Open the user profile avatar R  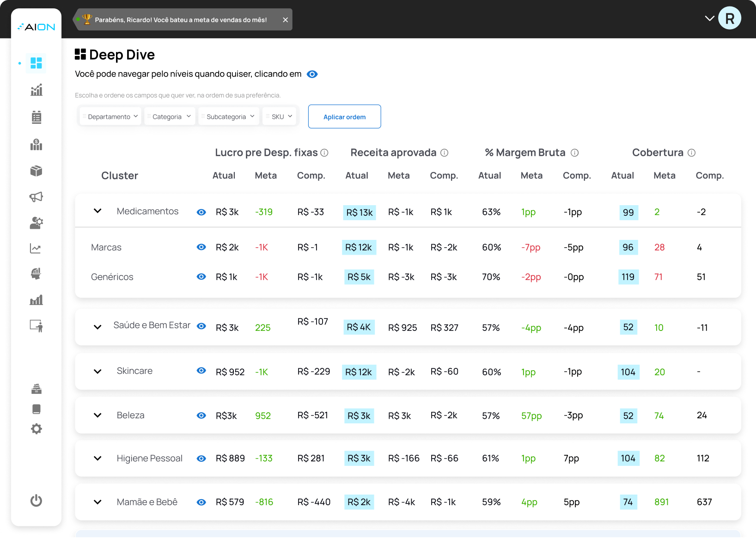pos(730,18)
